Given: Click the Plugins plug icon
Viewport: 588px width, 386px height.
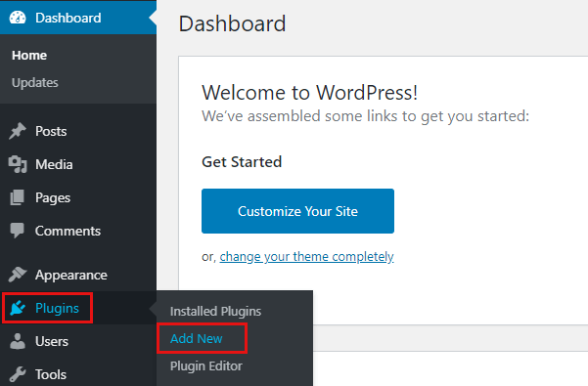Looking at the screenshot, I should [18, 308].
